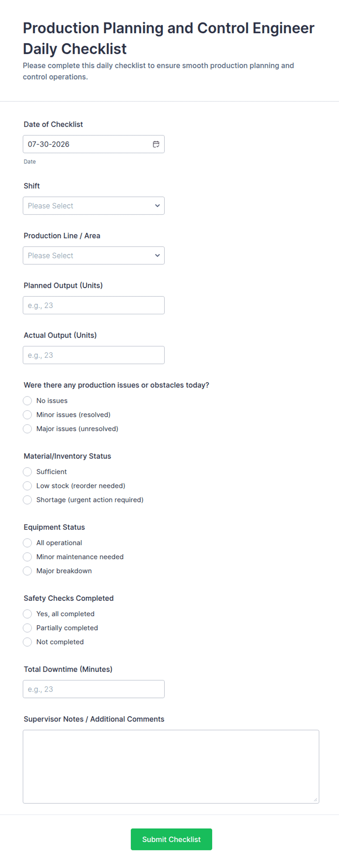Mark safety checks Yes, all completed
This screenshot has height=868, width=339.
[x=27, y=614]
